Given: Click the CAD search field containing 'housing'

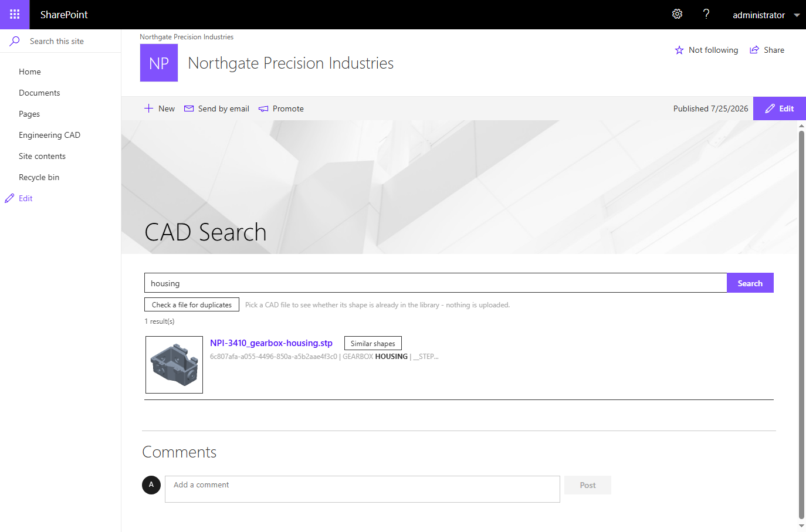Looking at the screenshot, I should point(436,283).
